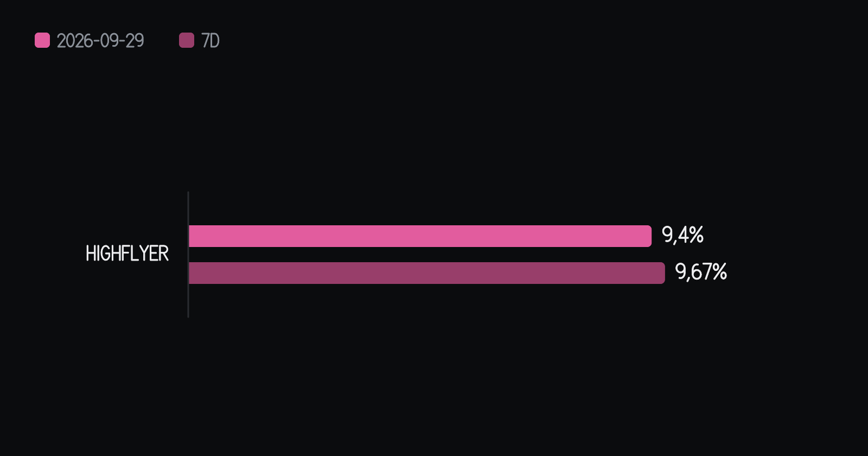Viewport: 868px width, 456px height.
Task: Select the HIGHFLYER category label
Action: pyautogui.click(x=127, y=254)
